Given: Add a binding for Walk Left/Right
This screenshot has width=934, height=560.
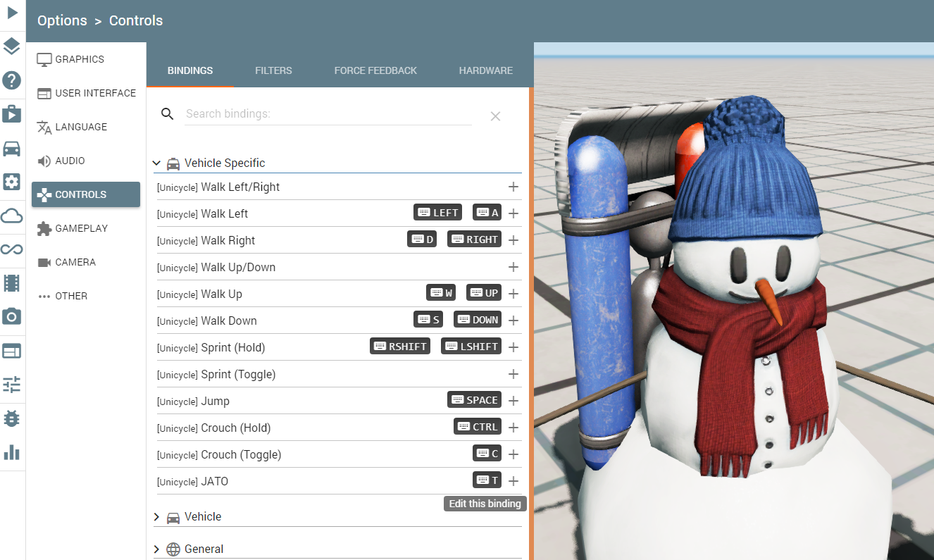Looking at the screenshot, I should coord(513,187).
